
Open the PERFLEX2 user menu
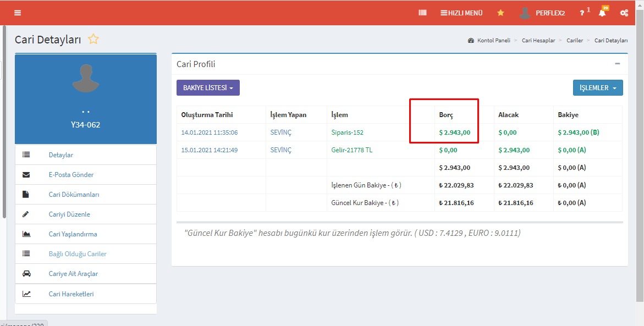(x=542, y=13)
